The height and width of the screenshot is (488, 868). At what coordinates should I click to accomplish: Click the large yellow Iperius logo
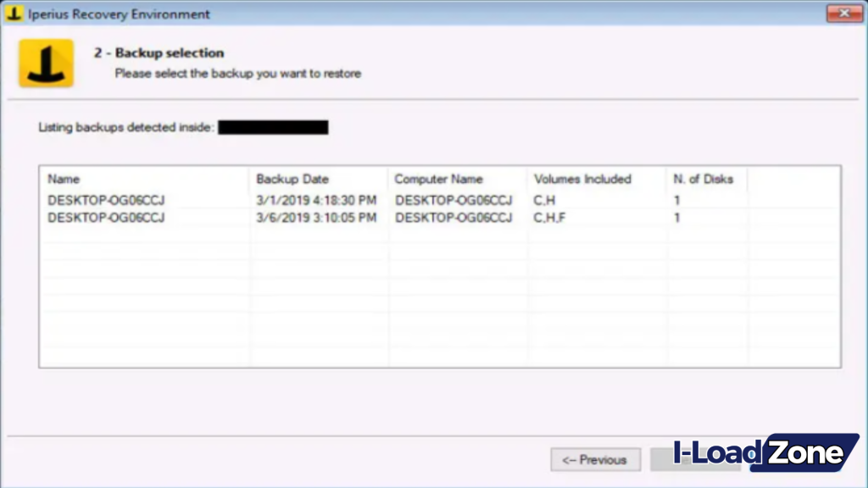pyautogui.click(x=47, y=63)
